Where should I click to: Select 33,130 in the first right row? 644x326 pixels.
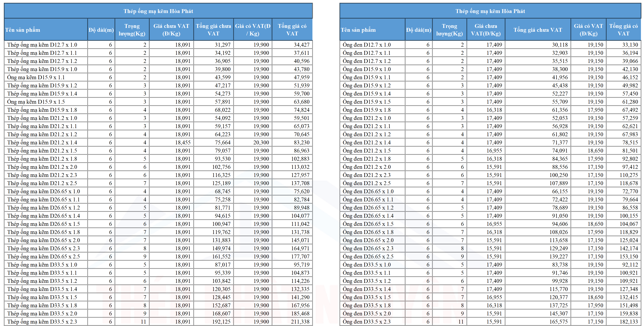630,45
